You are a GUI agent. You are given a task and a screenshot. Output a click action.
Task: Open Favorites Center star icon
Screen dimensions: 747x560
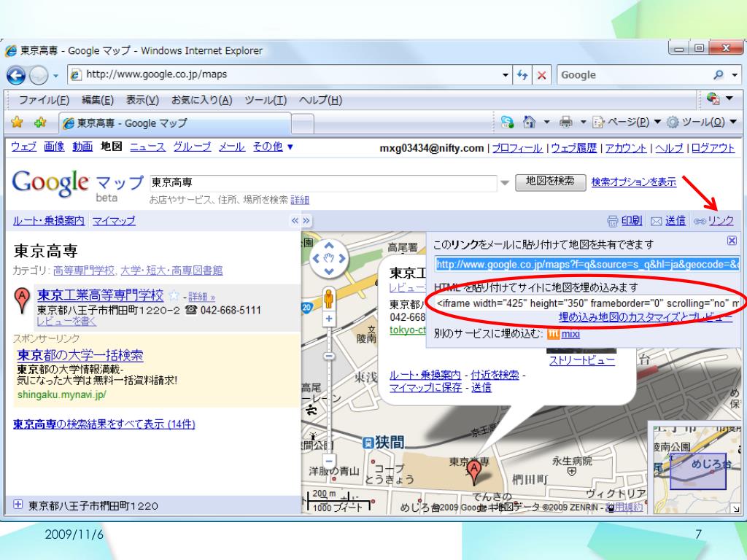point(18,122)
